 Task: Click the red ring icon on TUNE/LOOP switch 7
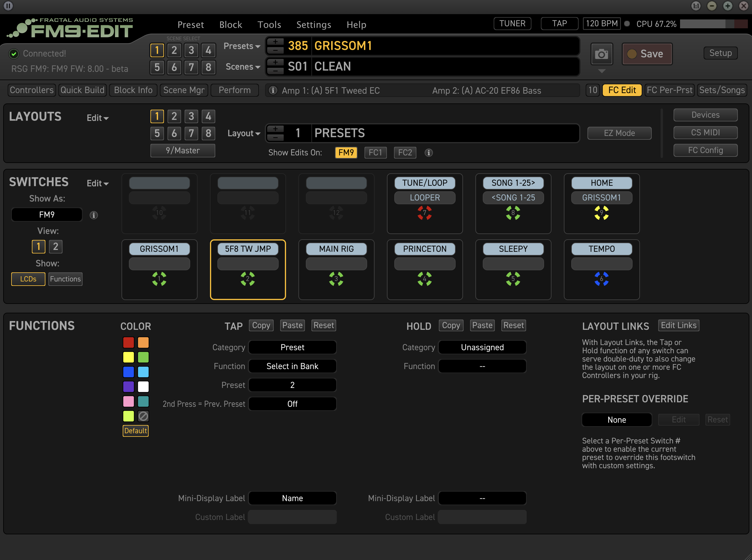[x=424, y=213]
